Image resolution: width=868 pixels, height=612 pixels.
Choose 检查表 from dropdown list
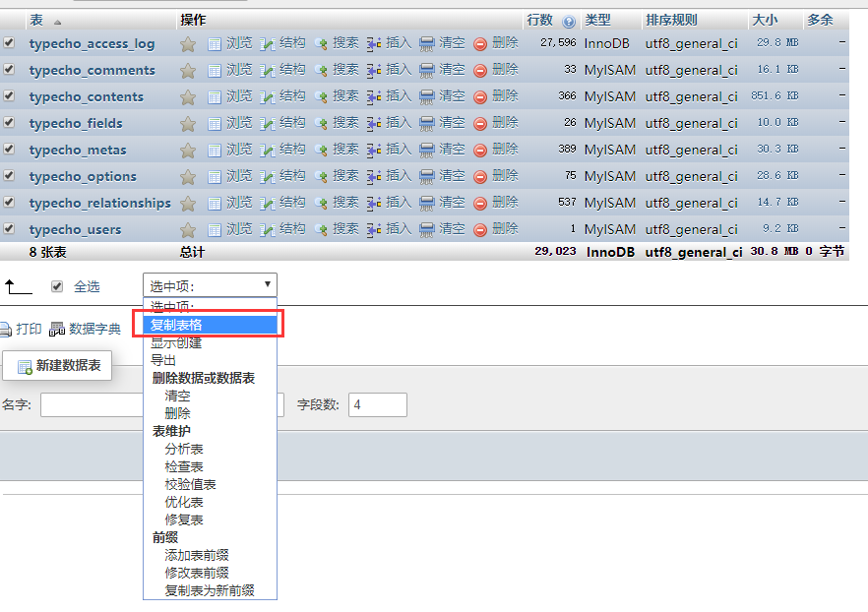[x=210, y=466]
